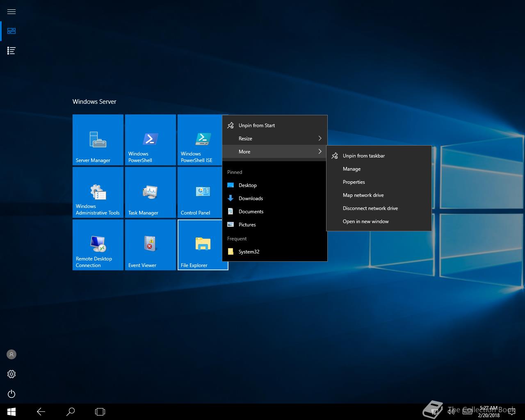Open pinned Downloads jump list entry
Image resolution: width=525 pixels, height=420 pixels.
[x=275, y=199]
